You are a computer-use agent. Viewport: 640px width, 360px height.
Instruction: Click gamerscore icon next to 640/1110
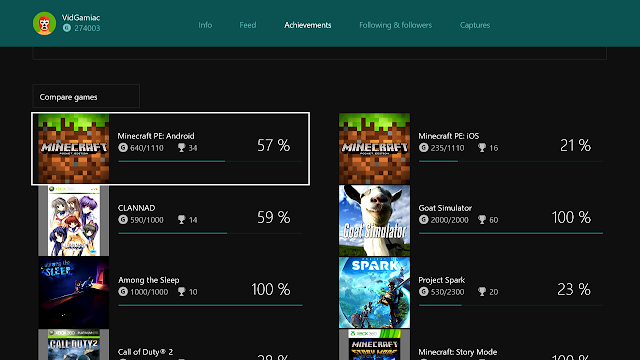coord(123,148)
